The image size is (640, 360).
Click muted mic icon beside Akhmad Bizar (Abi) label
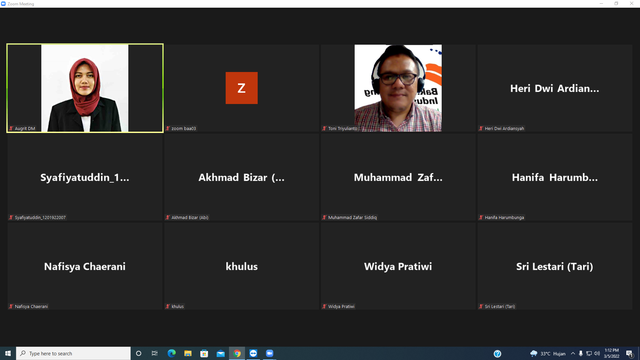[168, 217]
